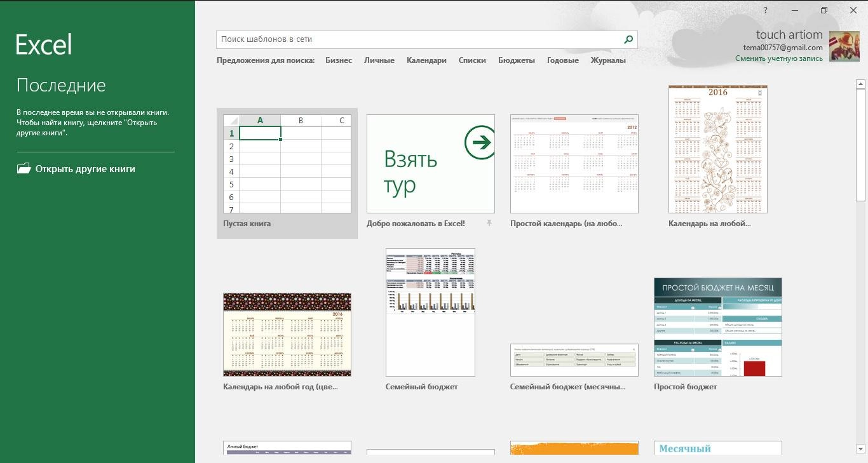Pin the Welcome to Excel template
Screen dimensions: 868x463
(x=489, y=223)
